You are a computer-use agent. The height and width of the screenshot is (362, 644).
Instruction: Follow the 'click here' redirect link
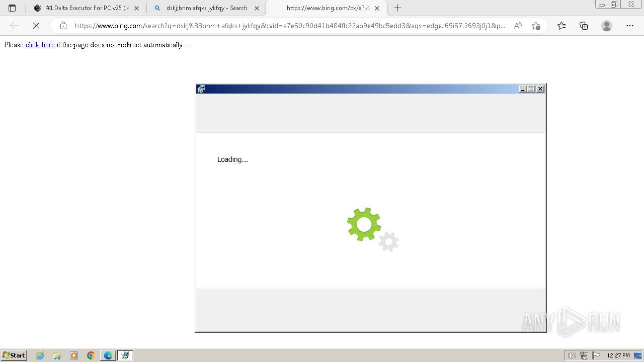tap(40, 45)
